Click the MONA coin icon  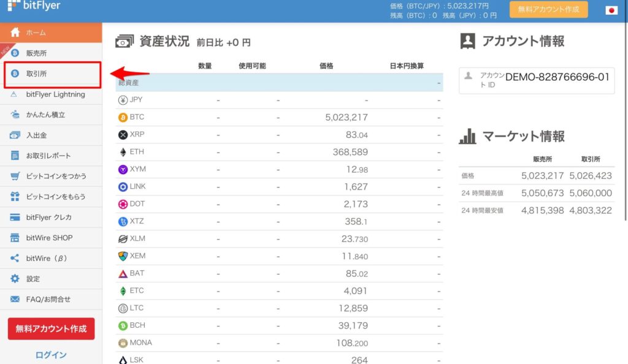point(123,343)
